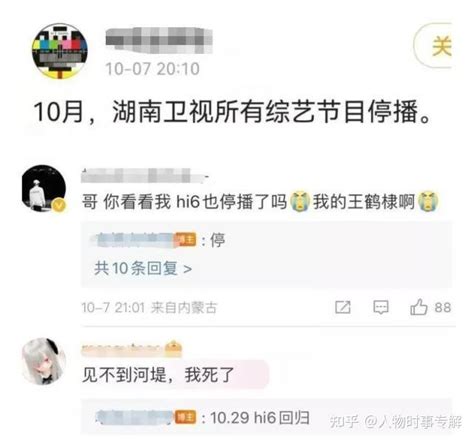Click the first crying emoji in comment
The image size is (474, 442).
pos(300,201)
